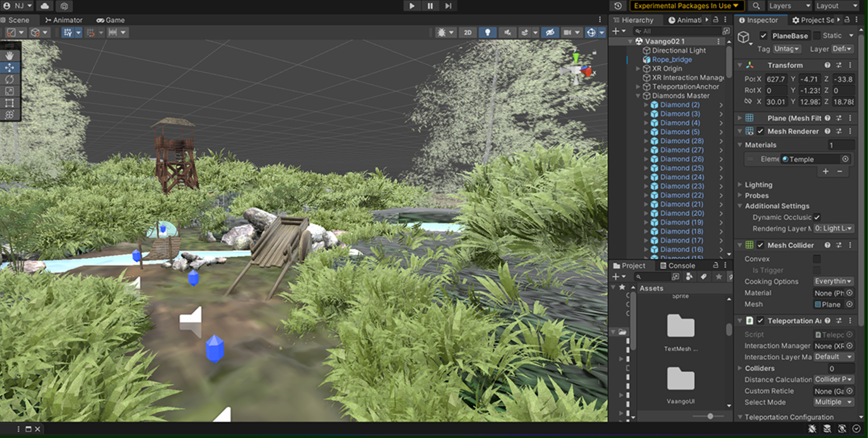Open the Console tab
This screenshot has width=868, height=438.
pos(677,266)
